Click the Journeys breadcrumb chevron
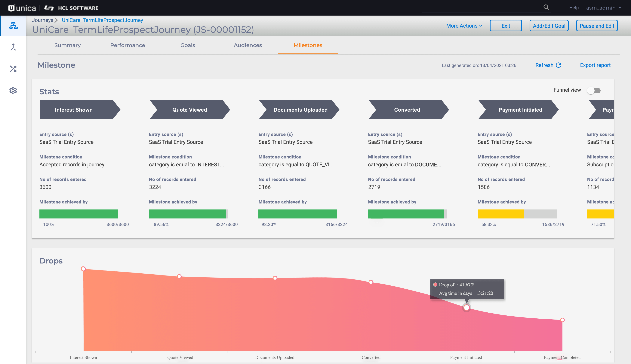This screenshot has width=631, height=364. click(56, 20)
